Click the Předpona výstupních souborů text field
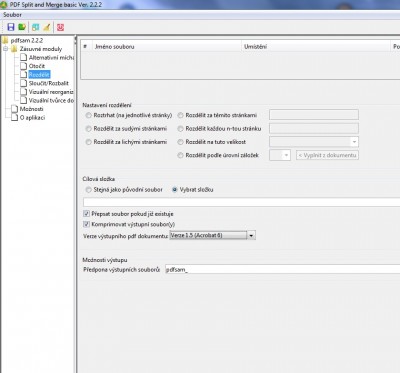Screen dimensions: 400x373 pyautogui.click(x=283, y=269)
